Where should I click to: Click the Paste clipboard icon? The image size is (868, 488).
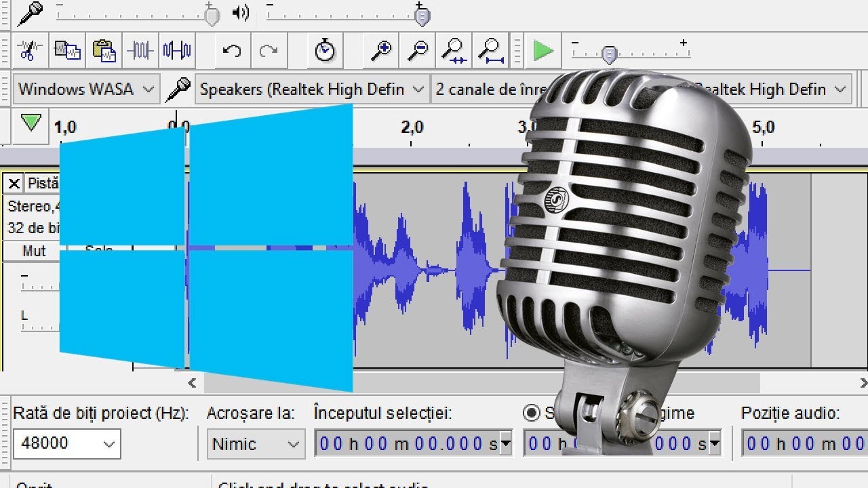pyautogui.click(x=104, y=50)
